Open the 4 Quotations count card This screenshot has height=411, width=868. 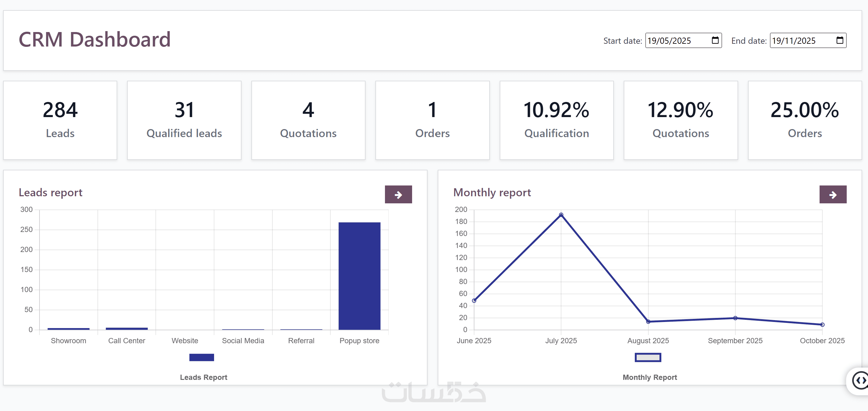tap(308, 120)
